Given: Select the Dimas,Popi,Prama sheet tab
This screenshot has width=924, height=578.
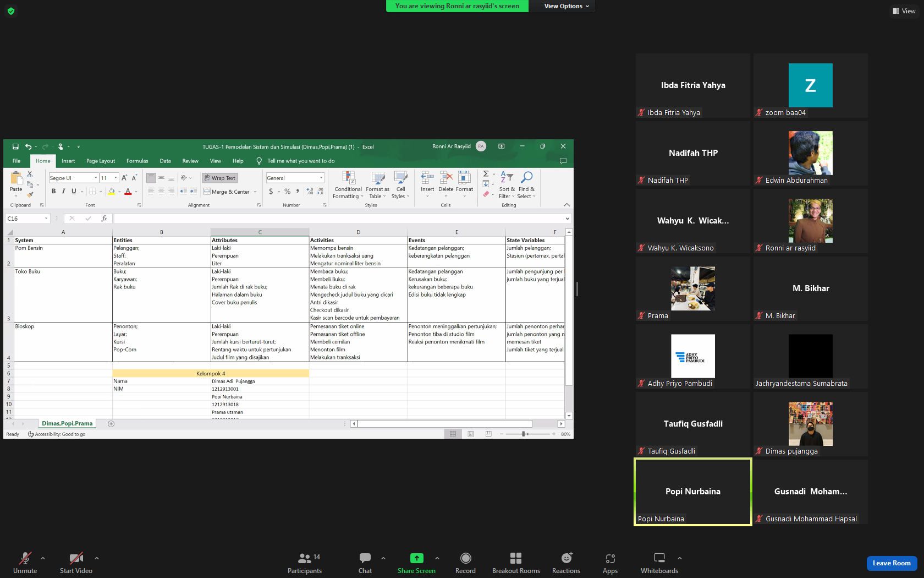Looking at the screenshot, I should tap(67, 423).
